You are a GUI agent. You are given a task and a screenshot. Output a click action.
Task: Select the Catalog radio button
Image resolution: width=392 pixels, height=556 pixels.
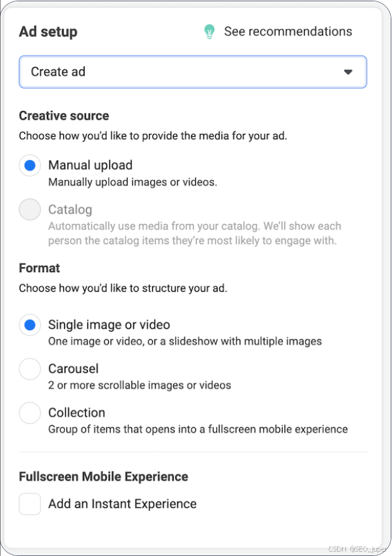(x=30, y=209)
